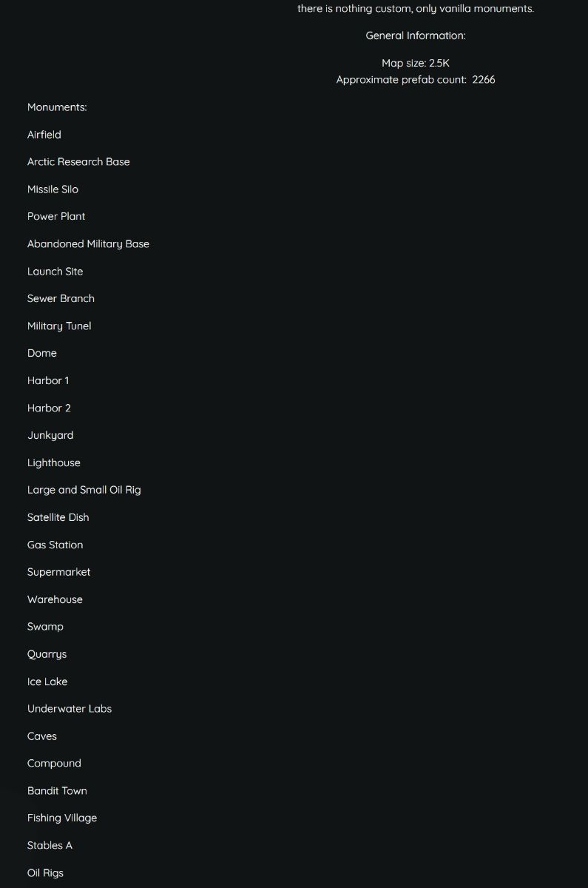This screenshot has width=588, height=888.
Task: Click Large and Small Oil Rig text
Action: [x=84, y=490]
